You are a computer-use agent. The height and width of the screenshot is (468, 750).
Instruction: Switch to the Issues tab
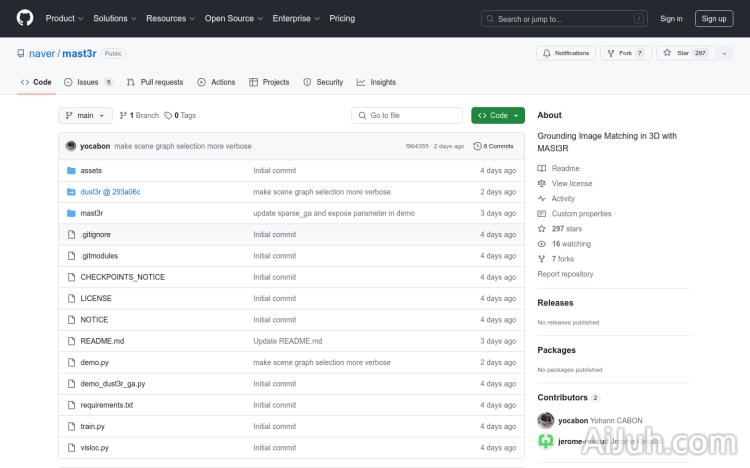coord(88,82)
